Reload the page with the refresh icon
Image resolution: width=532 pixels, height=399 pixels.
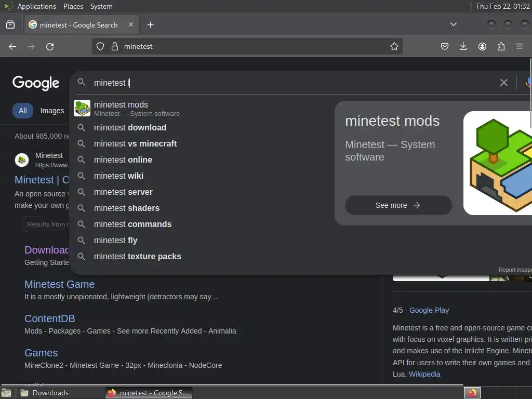click(50, 46)
